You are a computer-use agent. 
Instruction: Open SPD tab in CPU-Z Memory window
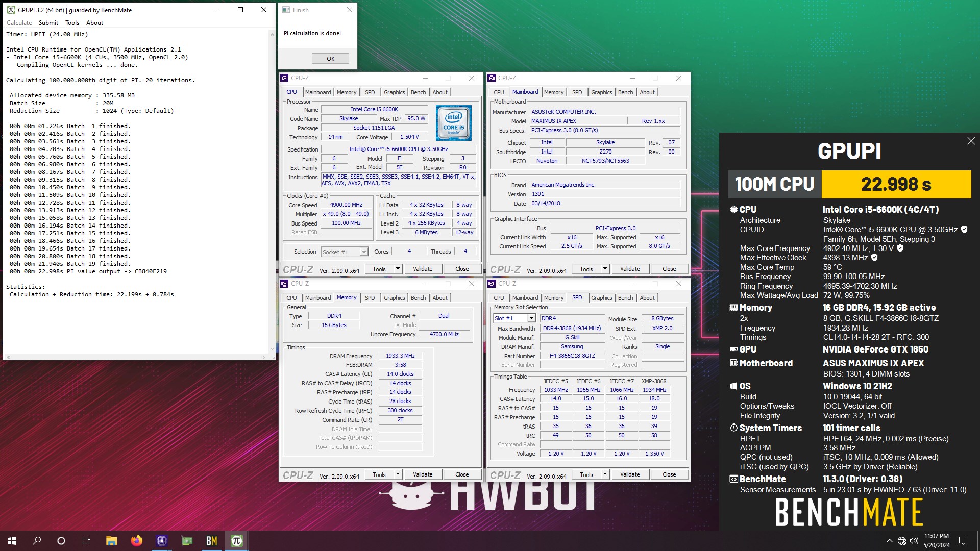coord(370,298)
